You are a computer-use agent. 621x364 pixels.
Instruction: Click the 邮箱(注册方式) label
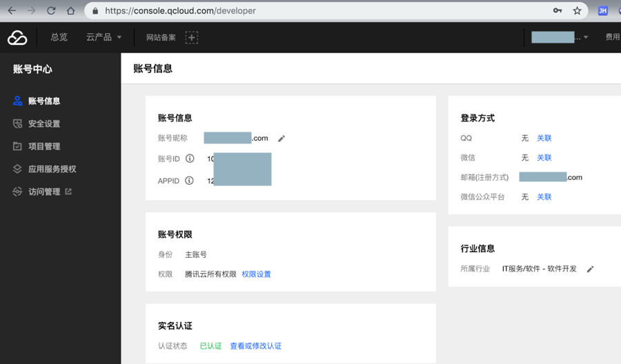[x=484, y=177]
